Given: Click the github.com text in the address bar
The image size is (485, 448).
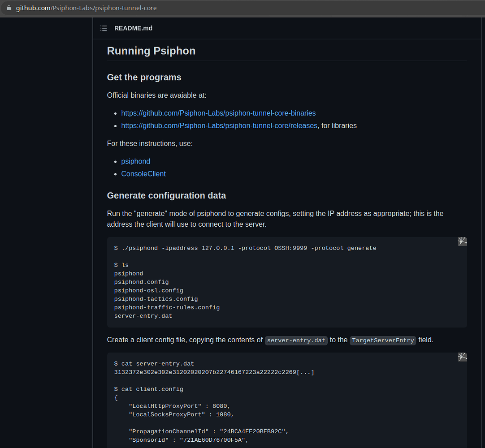Looking at the screenshot, I should [33, 8].
